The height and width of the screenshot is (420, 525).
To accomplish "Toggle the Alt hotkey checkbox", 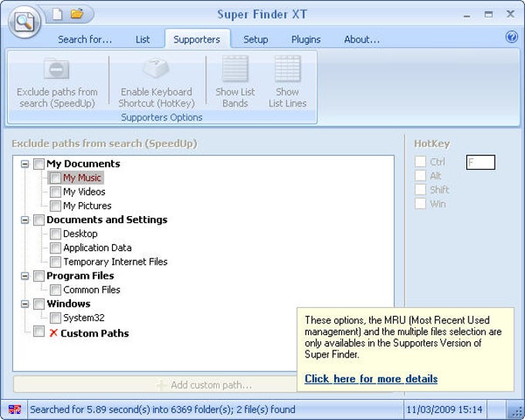I will (420, 175).
